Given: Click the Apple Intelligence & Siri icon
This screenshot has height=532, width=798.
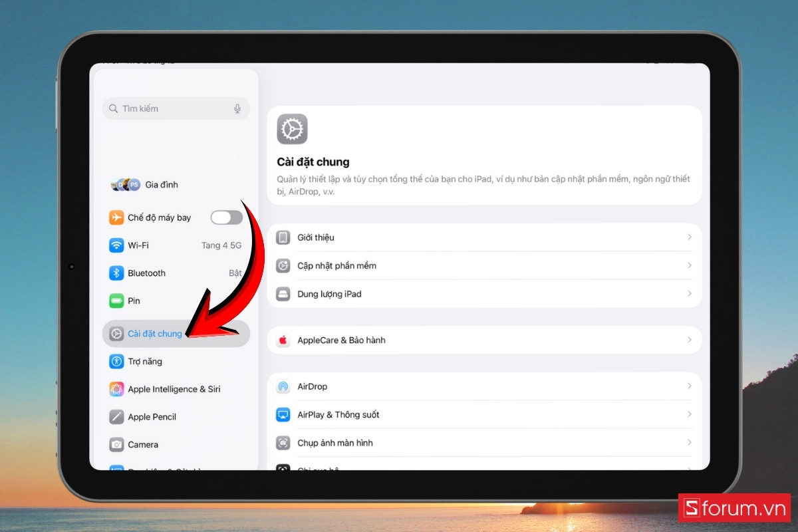Looking at the screenshot, I should [116, 390].
